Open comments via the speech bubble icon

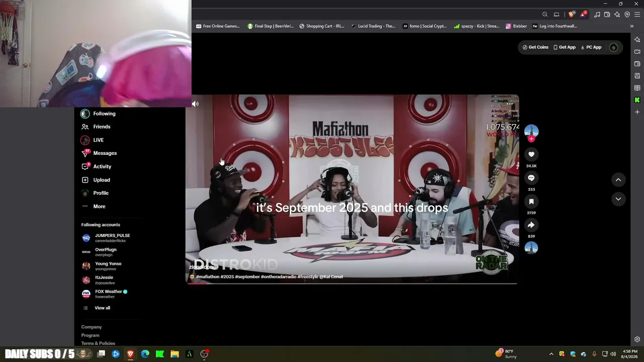(x=531, y=178)
